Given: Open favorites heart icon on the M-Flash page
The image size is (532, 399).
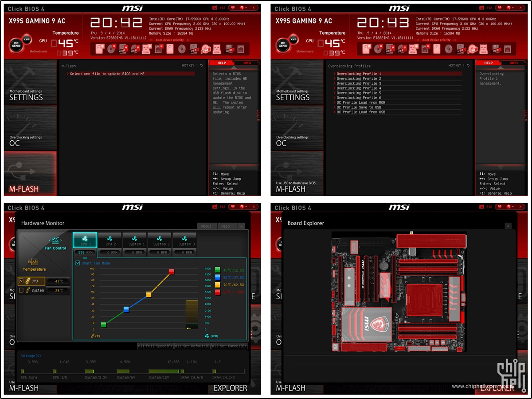Looking at the screenshot, I should coord(234,8).
